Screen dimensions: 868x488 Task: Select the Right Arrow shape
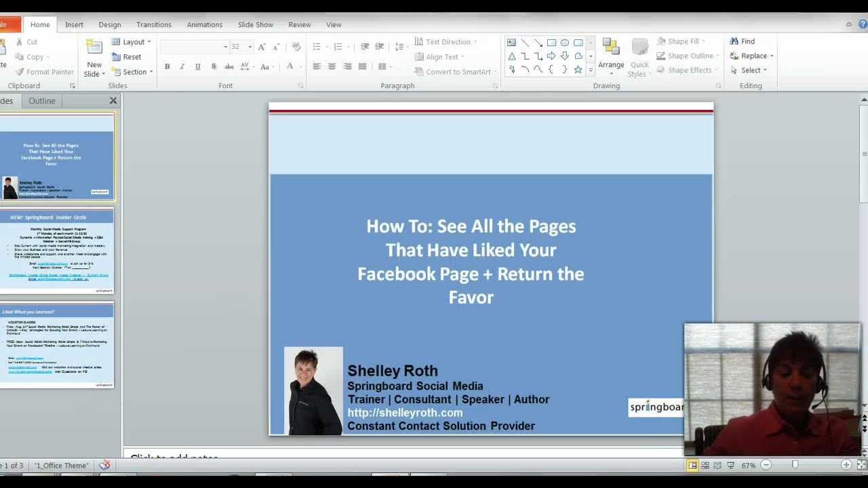551,56
